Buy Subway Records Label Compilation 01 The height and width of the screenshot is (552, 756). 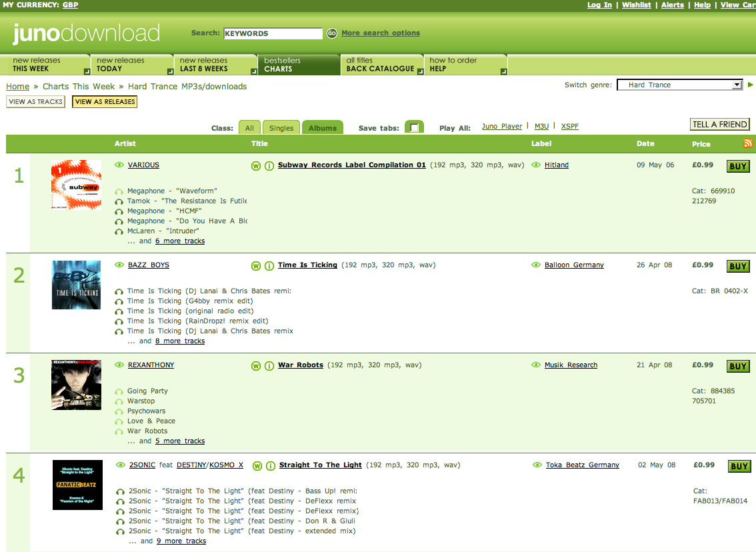pyautogui.click(x=738, y=166)
